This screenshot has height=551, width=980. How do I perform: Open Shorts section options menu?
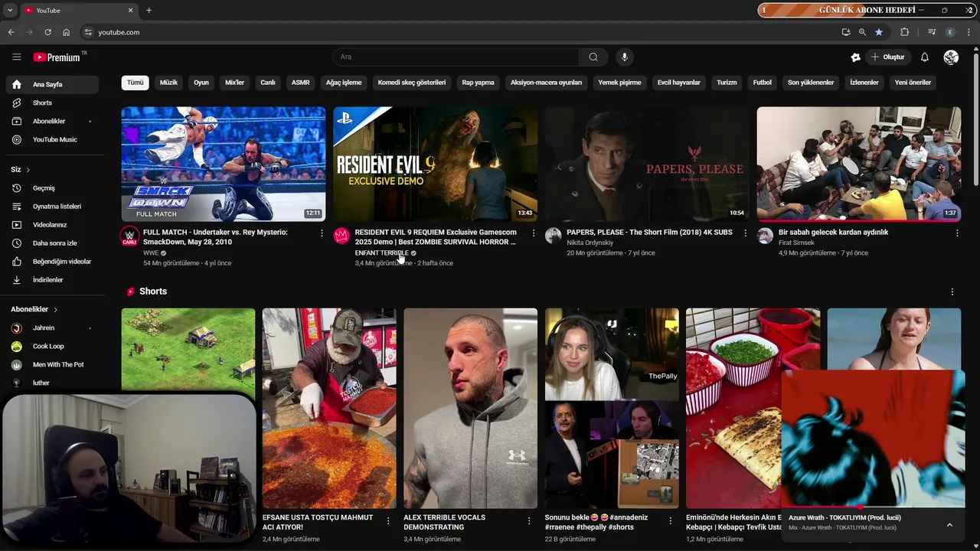(x=952, y=292)
